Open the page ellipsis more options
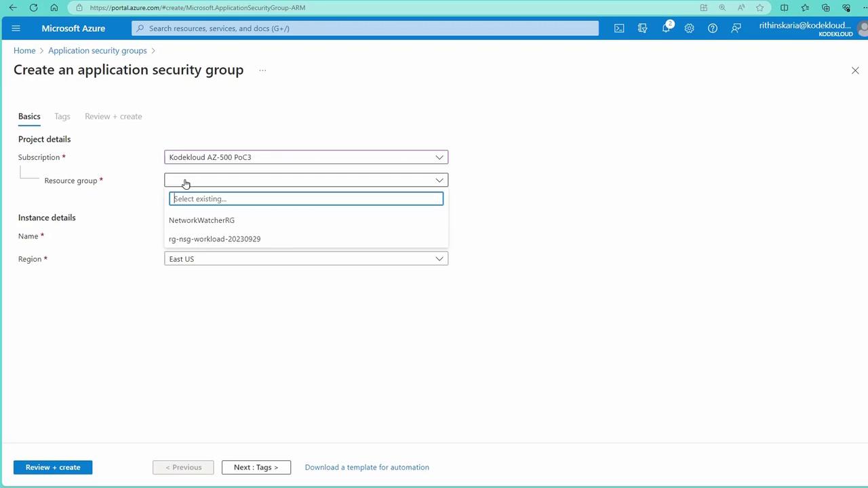Screen dimensions: 868x488 tap(262, 70)
